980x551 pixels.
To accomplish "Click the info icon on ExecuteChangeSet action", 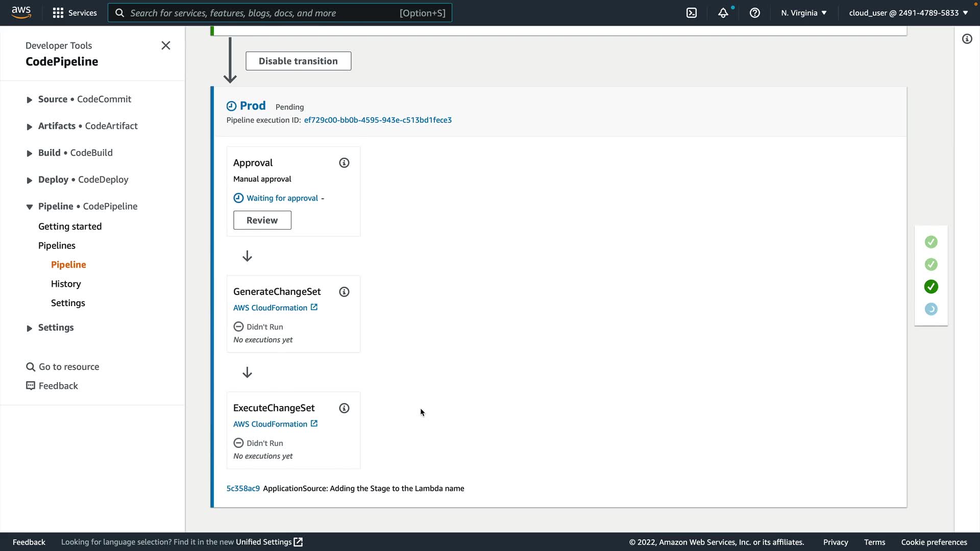I will coord(344,408).
